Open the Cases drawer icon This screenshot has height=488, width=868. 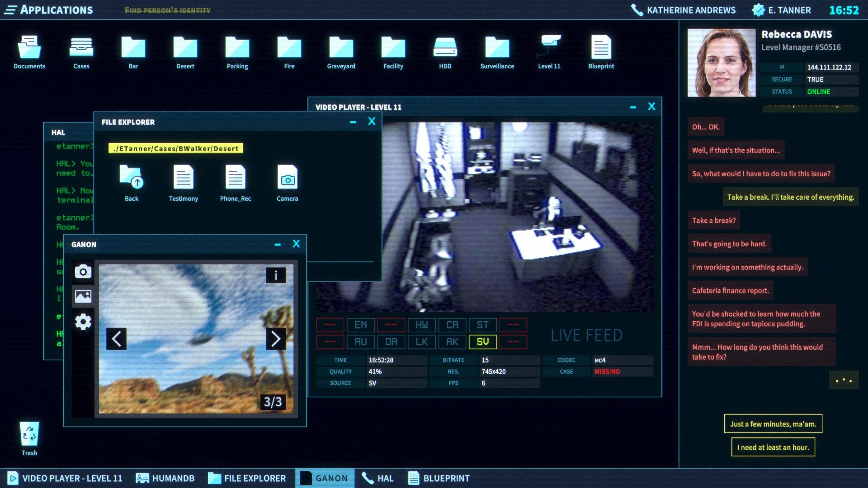tap(81, 52)
